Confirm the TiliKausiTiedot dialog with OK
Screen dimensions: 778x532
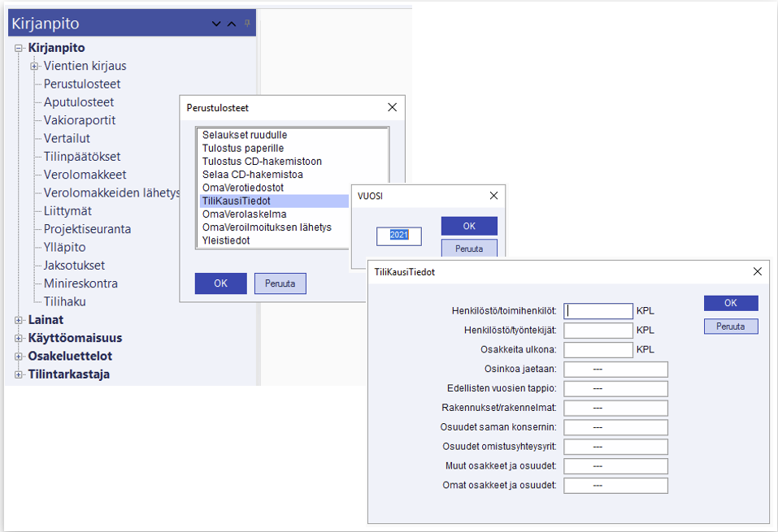pos(730,303)
